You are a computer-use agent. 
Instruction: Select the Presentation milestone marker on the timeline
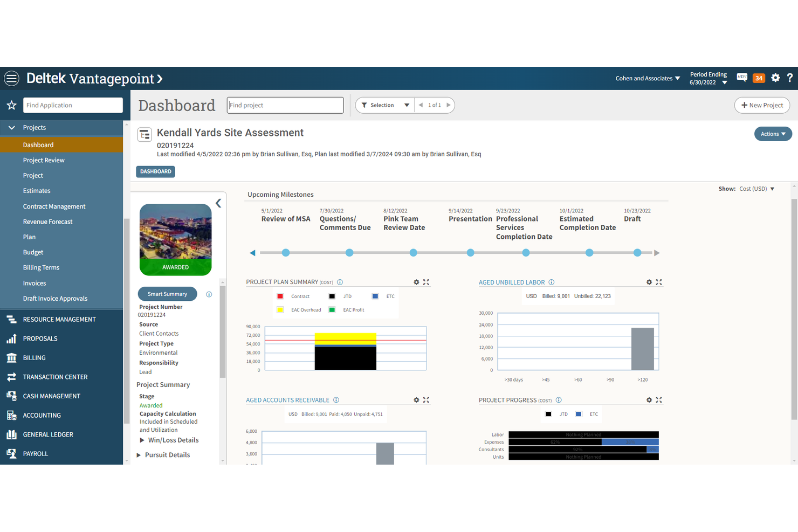(x=471, y=252)
